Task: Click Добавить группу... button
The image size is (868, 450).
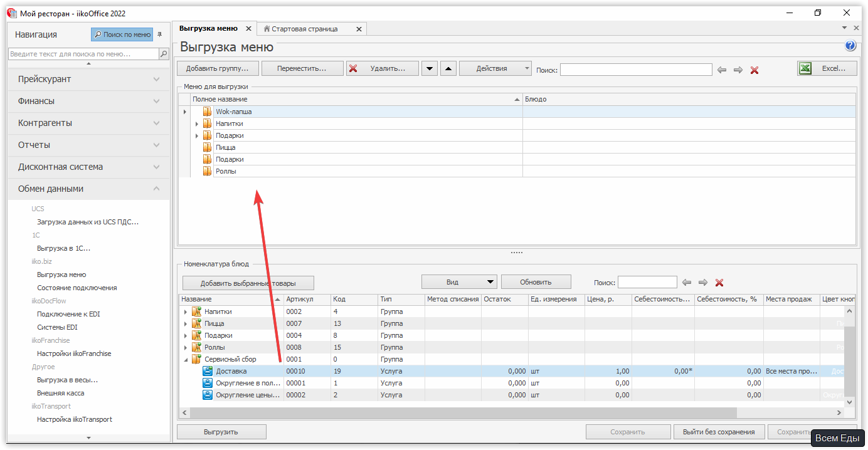Action: pyautogui.click(x=218, y=68)
